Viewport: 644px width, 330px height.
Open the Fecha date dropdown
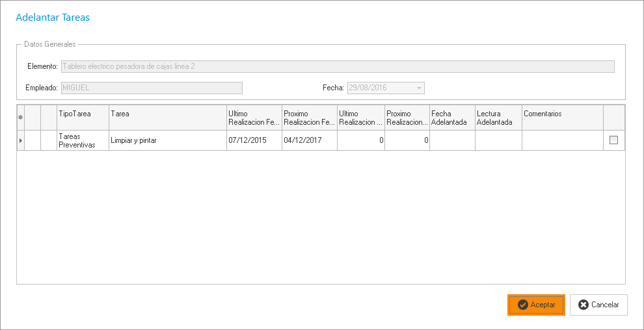point(419,88)
